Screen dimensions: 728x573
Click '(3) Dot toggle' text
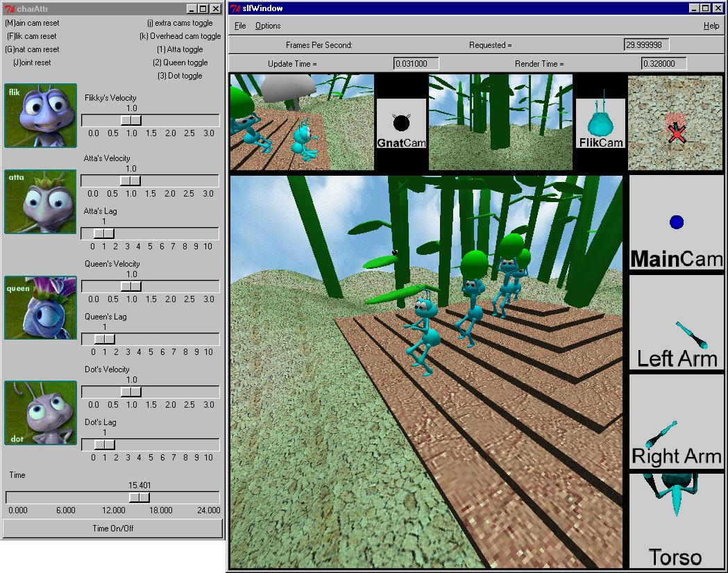click(x=180, y=75)
